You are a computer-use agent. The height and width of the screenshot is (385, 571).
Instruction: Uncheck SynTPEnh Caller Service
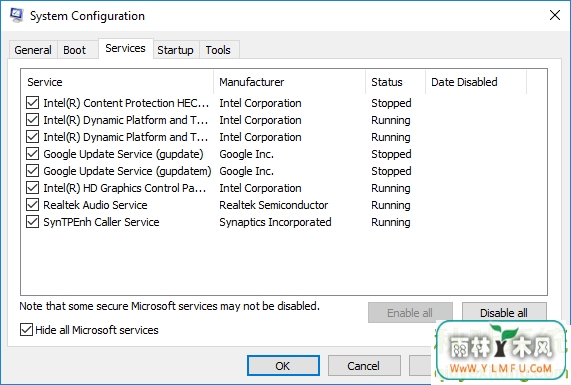[32, 222]
